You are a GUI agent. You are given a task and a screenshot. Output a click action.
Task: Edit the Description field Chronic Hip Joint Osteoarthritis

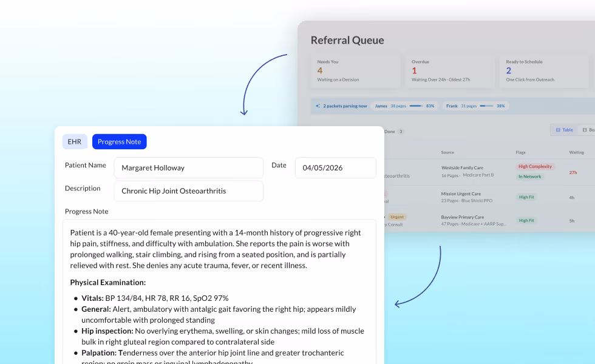point(189,190)
